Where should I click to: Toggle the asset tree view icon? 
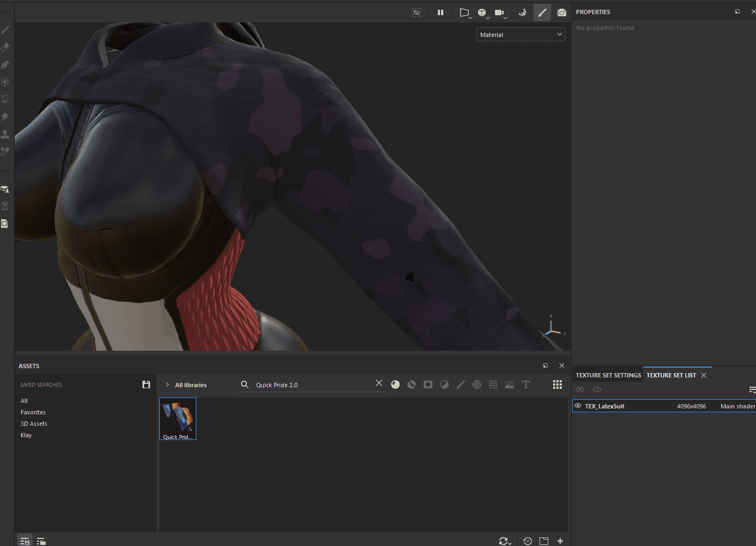pos(41,541)
